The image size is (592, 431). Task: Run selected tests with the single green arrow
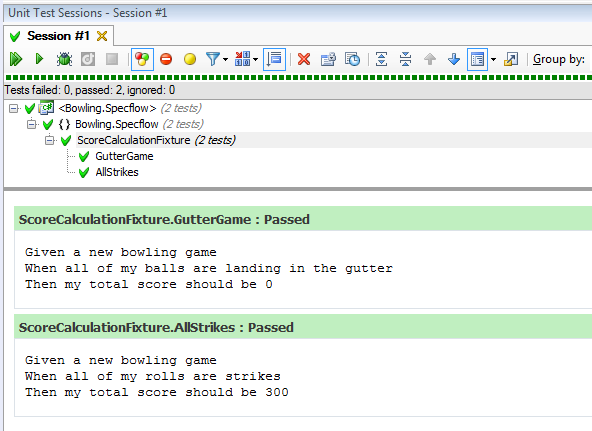pyautogui.click(x=39, y=59)
